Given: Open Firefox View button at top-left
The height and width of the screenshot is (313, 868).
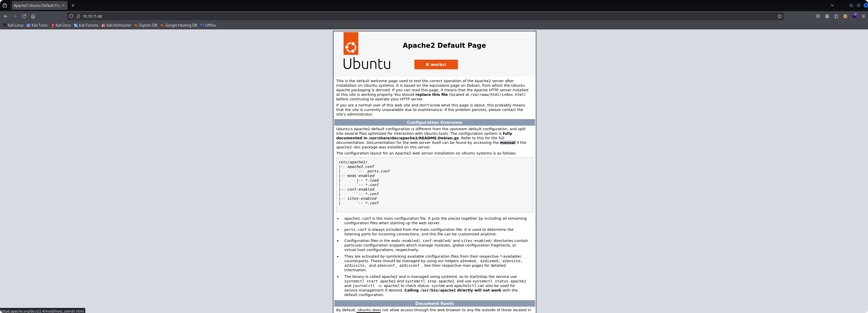Looking at the screenshot, I should click(x=5, y=5).
